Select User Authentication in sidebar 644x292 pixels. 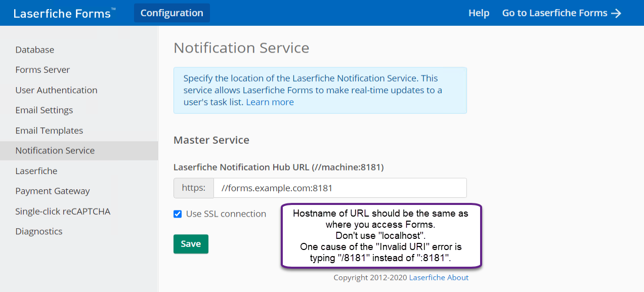click(x=56, y=90)
